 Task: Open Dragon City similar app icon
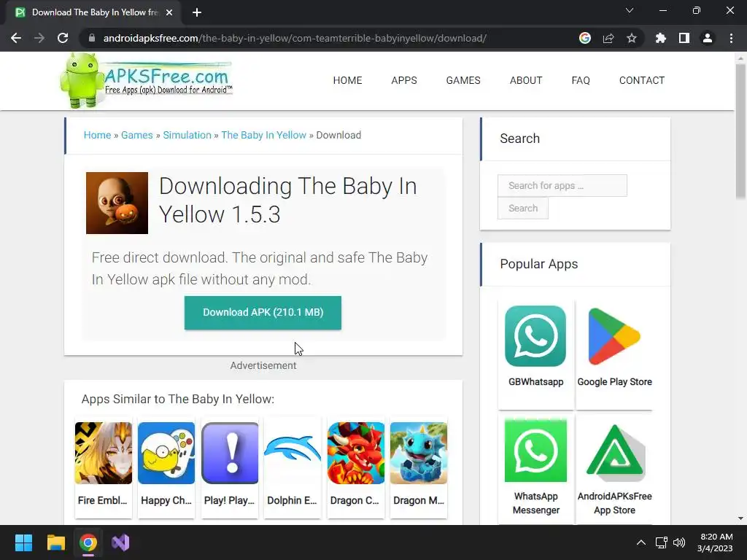point(356,453)
